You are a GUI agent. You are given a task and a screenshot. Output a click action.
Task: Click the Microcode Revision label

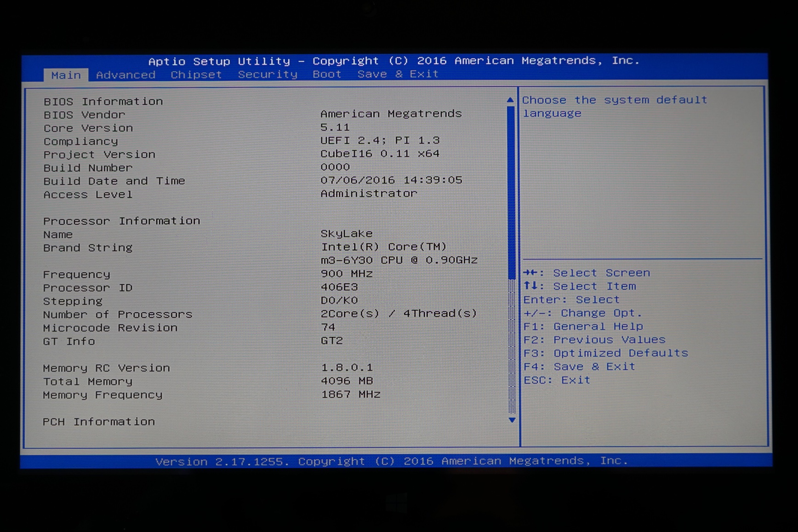click(110, 328)
